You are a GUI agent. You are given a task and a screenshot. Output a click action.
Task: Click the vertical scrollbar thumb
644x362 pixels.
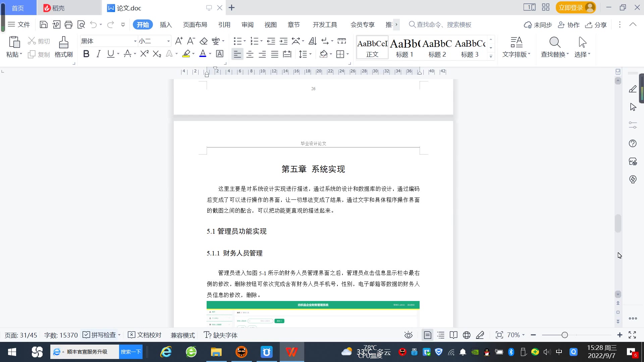click(x=618, y=223)
